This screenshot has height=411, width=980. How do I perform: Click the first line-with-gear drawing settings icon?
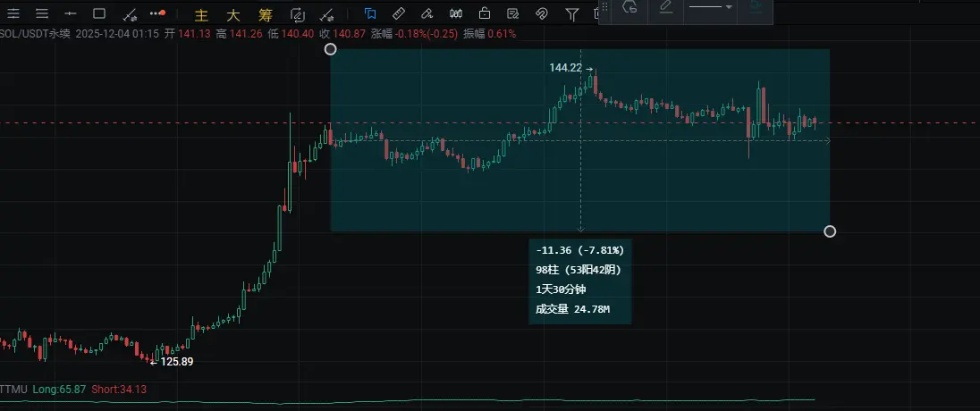click(130, 13)
